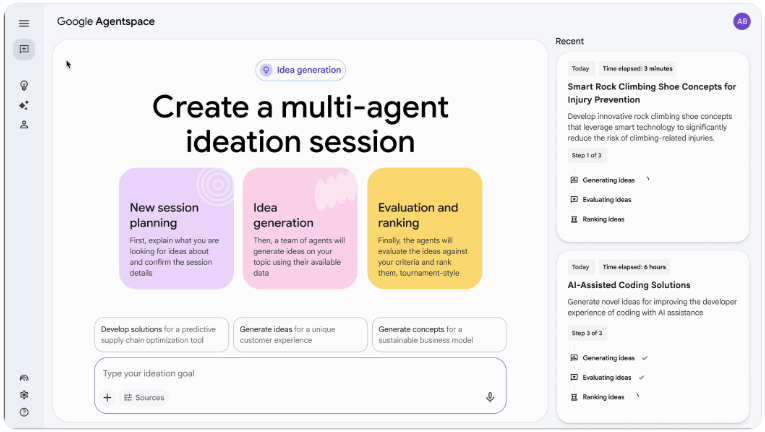The width and height of the screenshot is (765, 432).
Task: Click the help question mark icon
Action: [x=24, y=412]
